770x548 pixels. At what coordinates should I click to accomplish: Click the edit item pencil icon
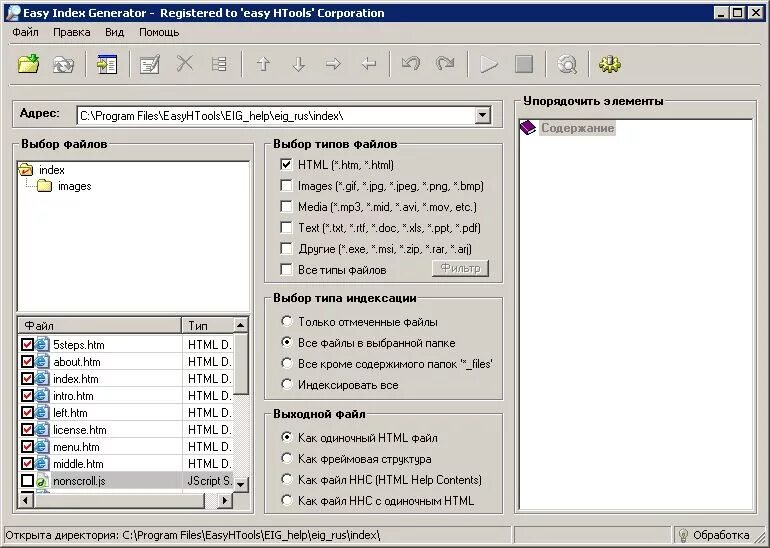pos(149,64)
